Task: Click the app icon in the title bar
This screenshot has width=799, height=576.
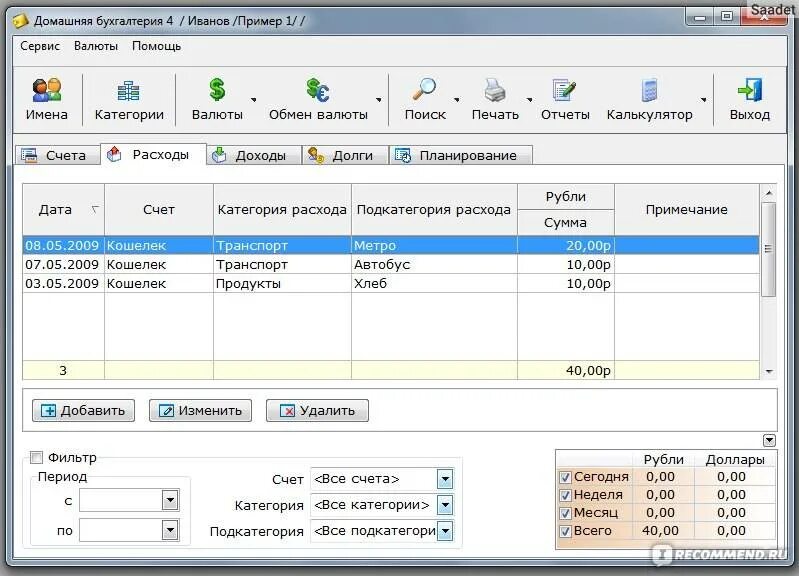Action: point(20,21)
